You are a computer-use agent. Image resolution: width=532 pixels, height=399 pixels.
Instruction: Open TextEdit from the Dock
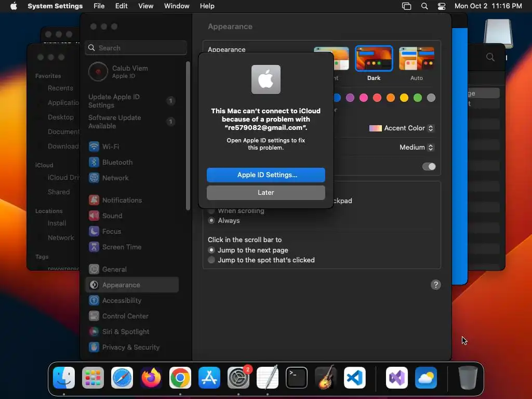268,378
